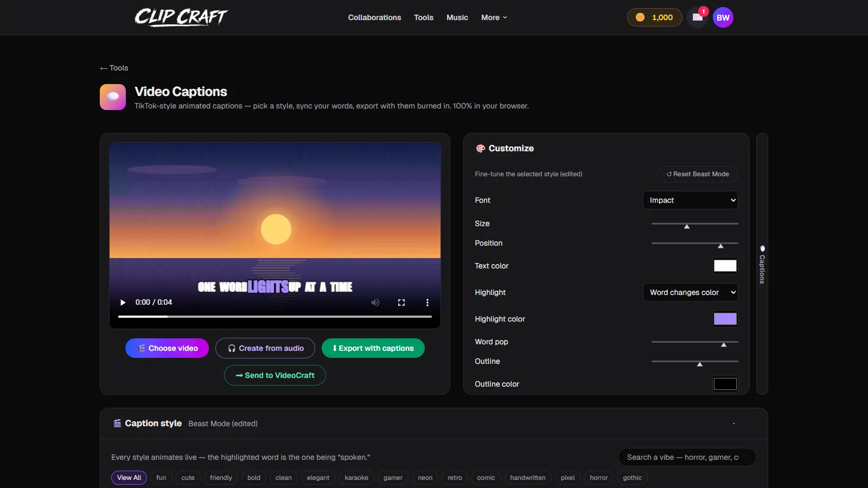Filter styles by retro
This screenshot has height=488, width=868.
tap(455, 478)
